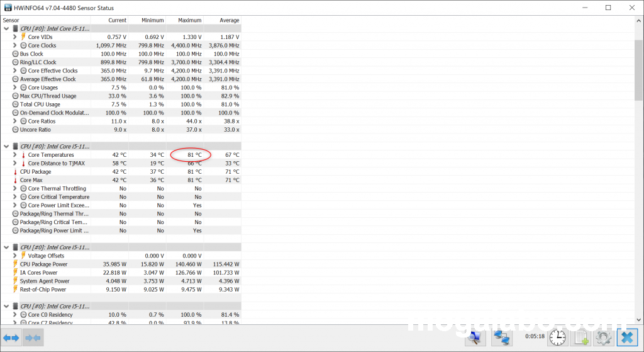The image size is (644, 352).
Task: Expand the Core Effective Clocks row
Action: click(x=15, y=71)
